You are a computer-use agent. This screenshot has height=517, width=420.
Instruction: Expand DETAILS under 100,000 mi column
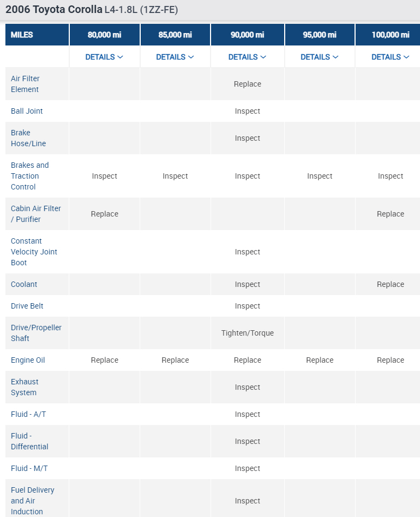click(x=390, y=57)
